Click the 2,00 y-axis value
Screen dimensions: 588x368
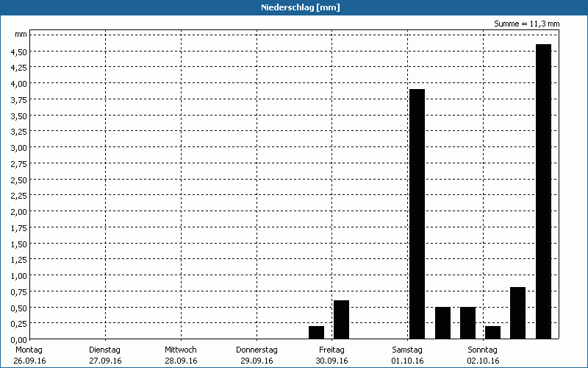(19, 212)
